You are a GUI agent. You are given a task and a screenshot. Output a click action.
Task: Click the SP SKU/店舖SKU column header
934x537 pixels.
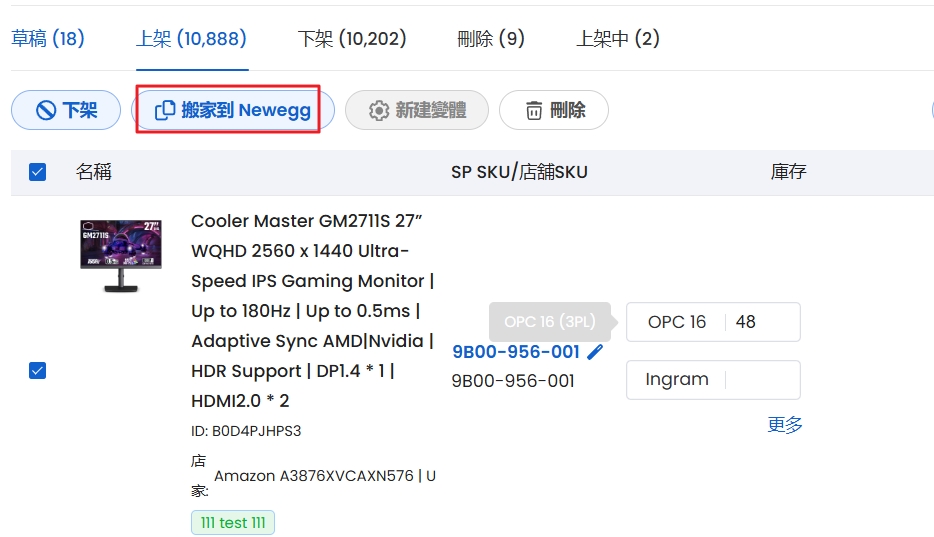point(519,172)
